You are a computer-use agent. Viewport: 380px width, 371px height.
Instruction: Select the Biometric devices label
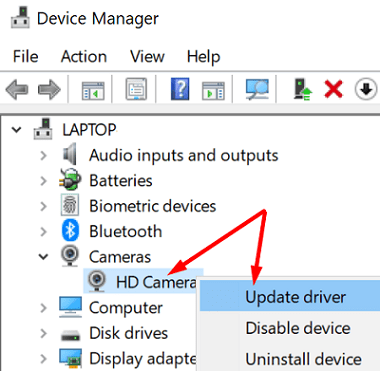[x=153, y=206]
